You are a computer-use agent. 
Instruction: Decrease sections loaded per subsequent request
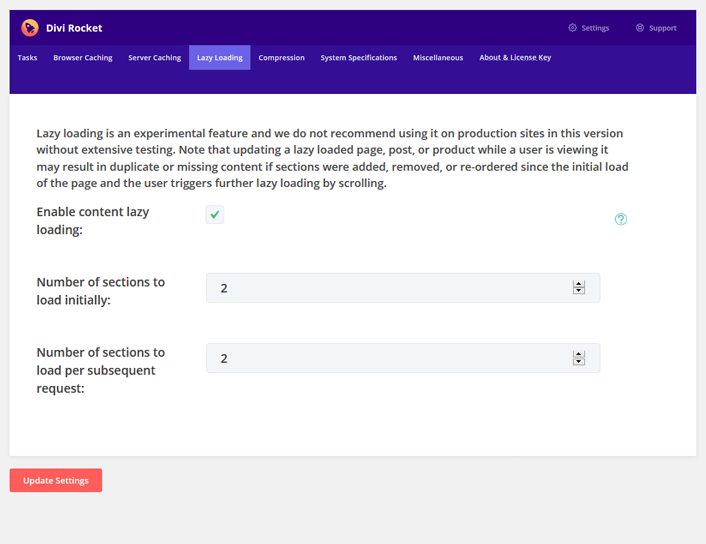579,361
